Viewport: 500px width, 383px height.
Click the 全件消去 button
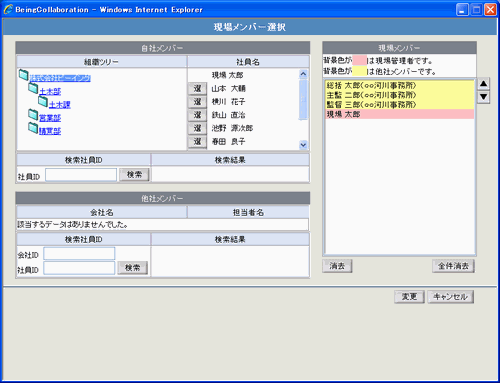click(453, 266)
